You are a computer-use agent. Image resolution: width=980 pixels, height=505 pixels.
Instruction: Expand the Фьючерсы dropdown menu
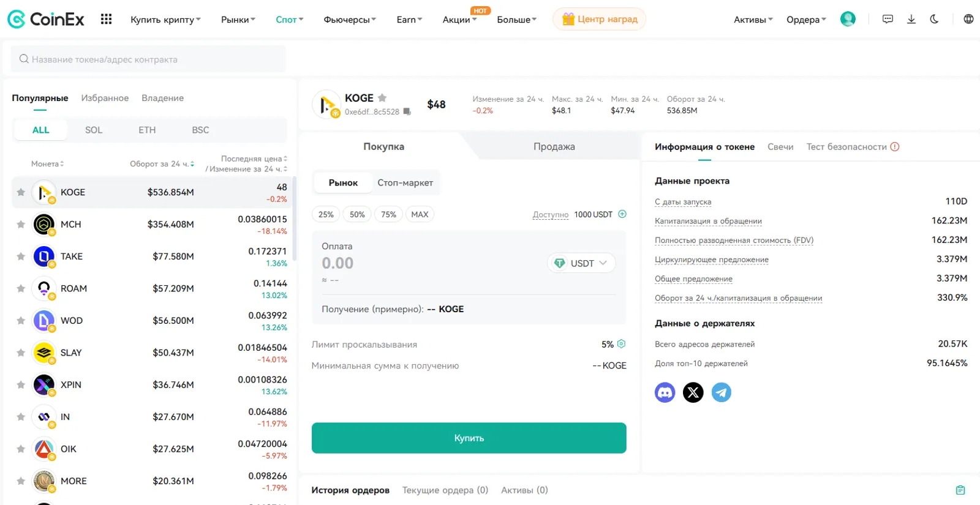350,20
